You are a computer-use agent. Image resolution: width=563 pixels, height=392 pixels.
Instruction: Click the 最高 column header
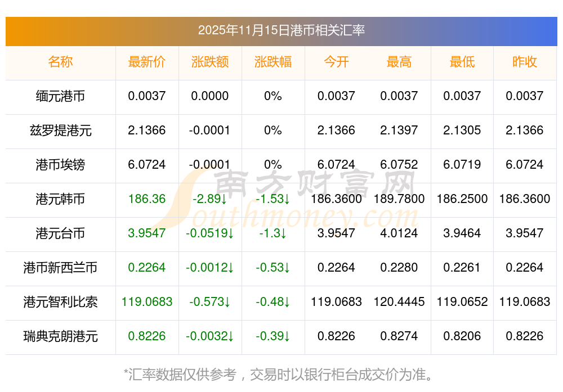tap(399, 62)
